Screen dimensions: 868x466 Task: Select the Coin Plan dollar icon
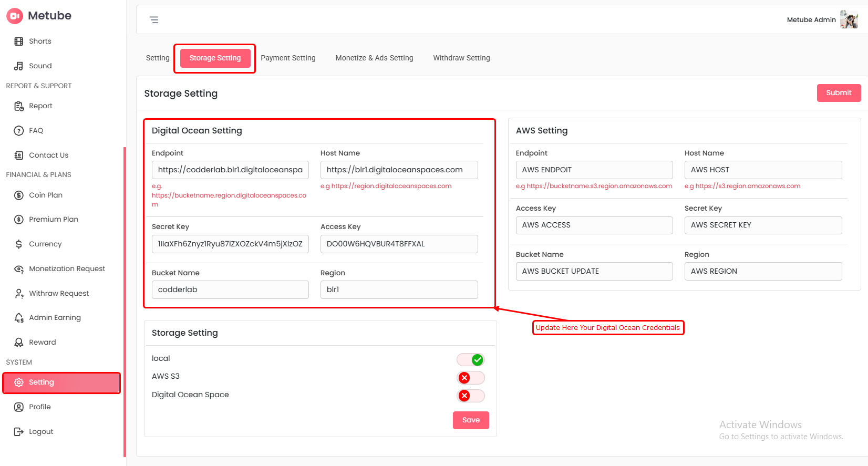[x=19, y=195]
